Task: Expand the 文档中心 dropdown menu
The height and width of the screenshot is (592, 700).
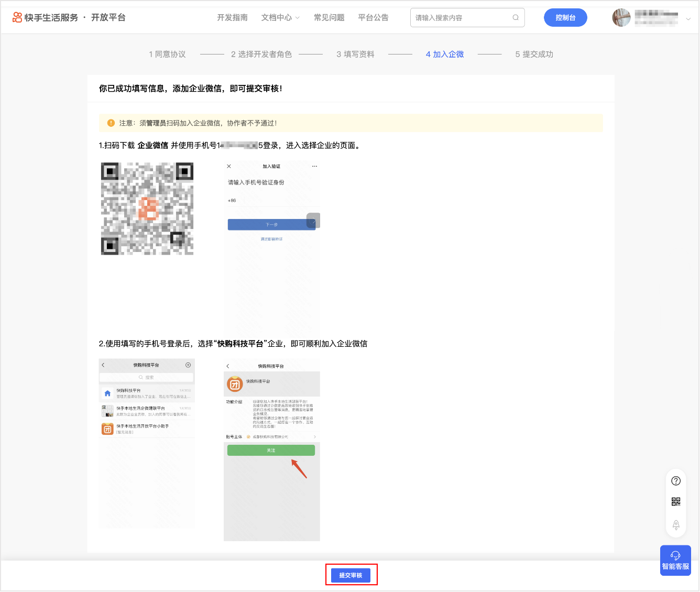Action: [x=280, y=17]
